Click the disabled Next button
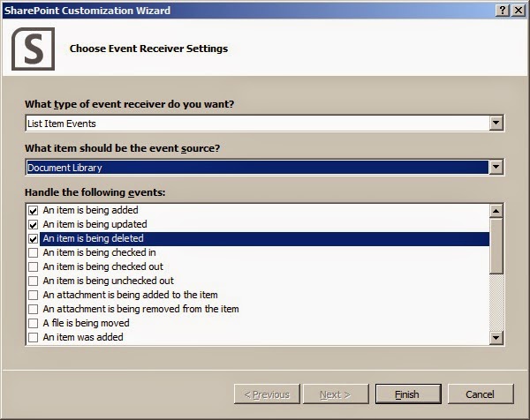 tap(336, 394)
